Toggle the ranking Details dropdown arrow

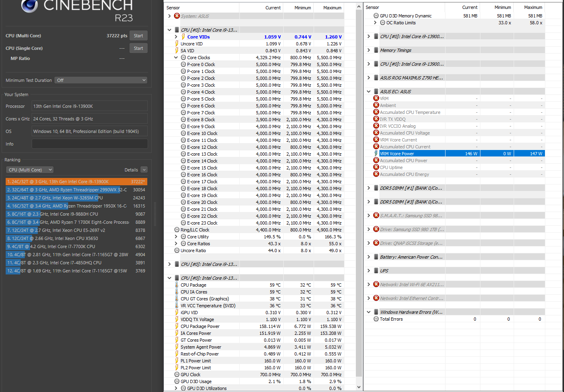[144, 170]
